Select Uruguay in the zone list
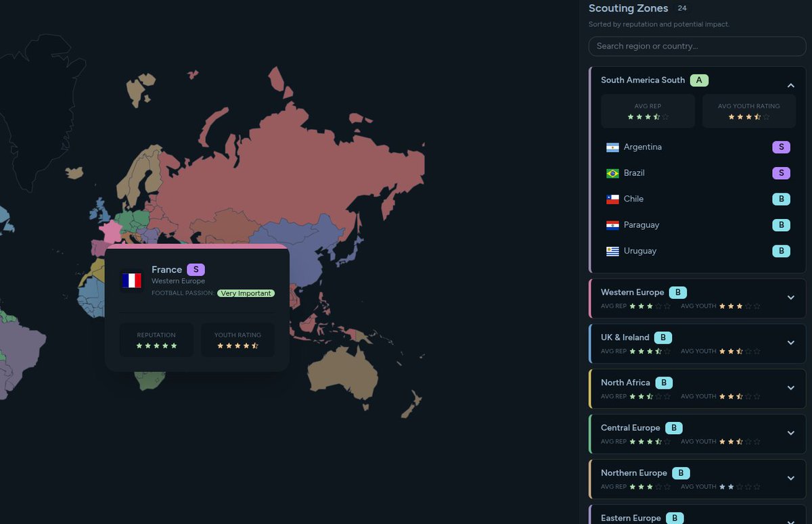The width and height of the screenshot is (812, 524). [x=698, y=251]
